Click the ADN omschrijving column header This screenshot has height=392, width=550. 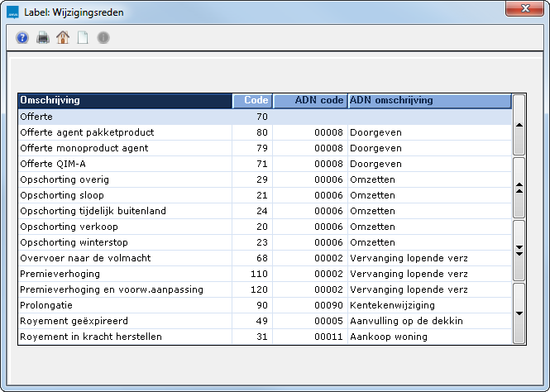tap(428, 101)
